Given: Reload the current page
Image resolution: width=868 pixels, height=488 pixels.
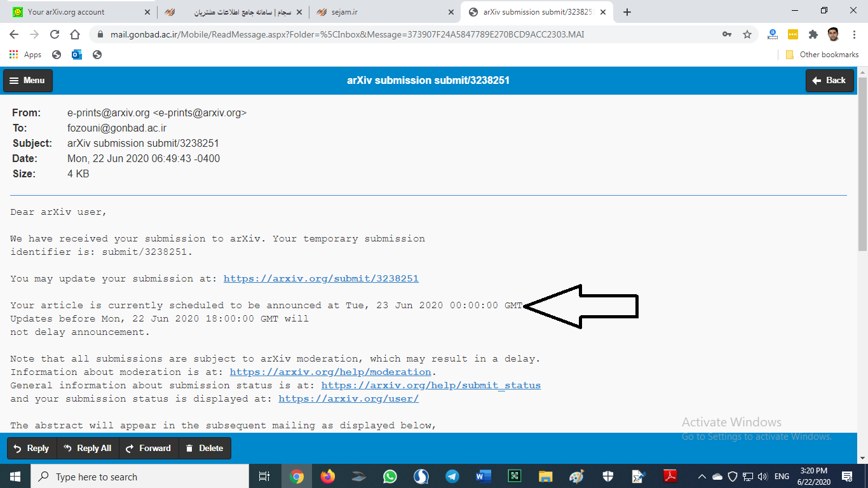Looking at the screenshot, I should [x=55, y=34].
